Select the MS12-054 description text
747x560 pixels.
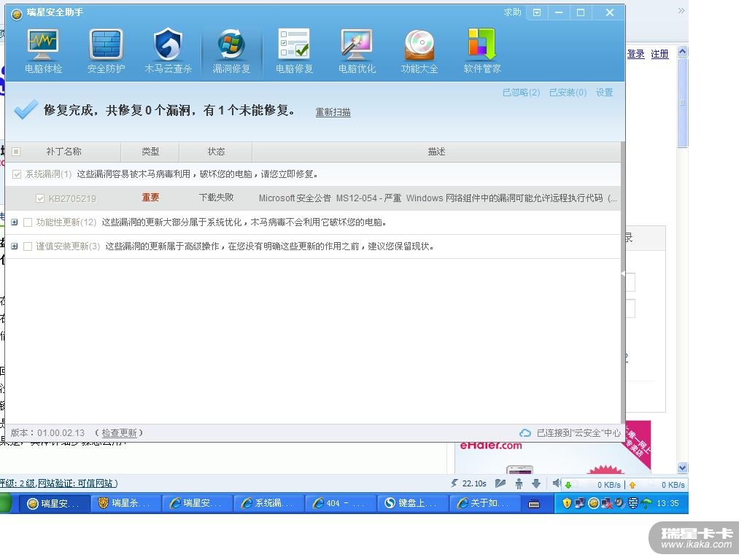pos(438,198)
